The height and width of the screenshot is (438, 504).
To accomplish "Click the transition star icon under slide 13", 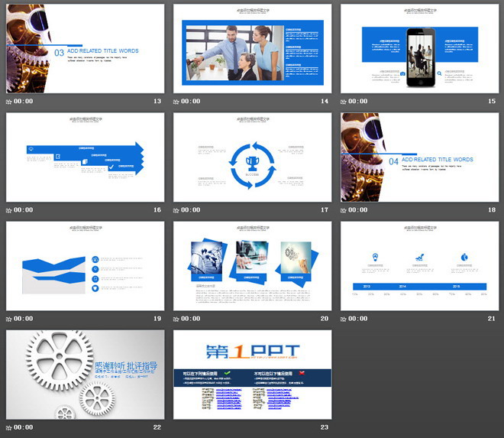I will (9, 102).
